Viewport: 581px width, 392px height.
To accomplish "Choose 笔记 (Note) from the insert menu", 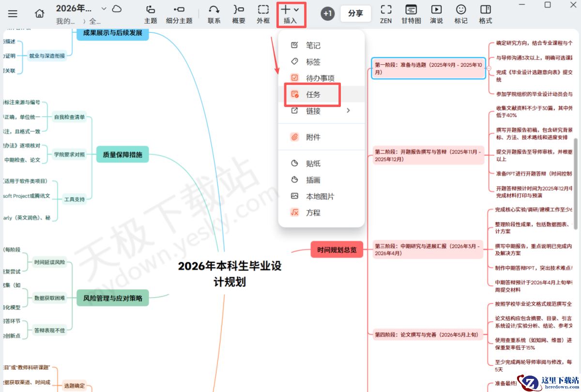I will [x=314, y=45].
